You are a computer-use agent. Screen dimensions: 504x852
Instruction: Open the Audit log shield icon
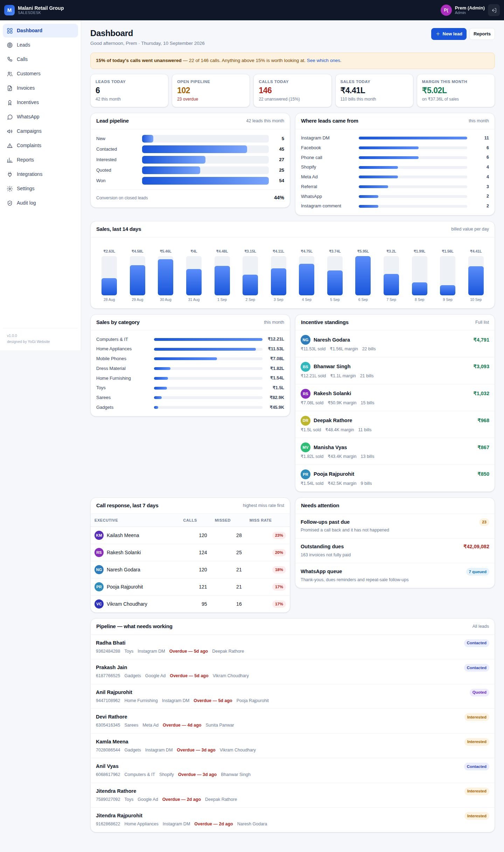click(x=10, y=203)
